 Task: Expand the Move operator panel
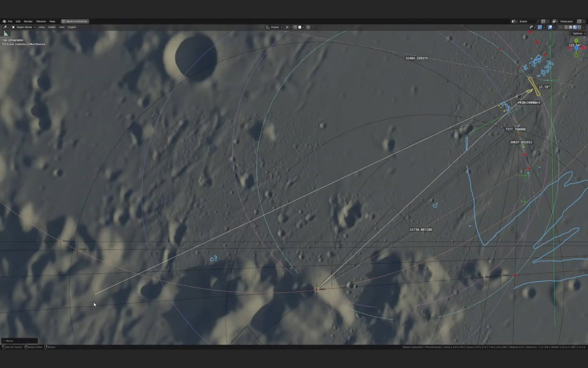pos(20,341)
